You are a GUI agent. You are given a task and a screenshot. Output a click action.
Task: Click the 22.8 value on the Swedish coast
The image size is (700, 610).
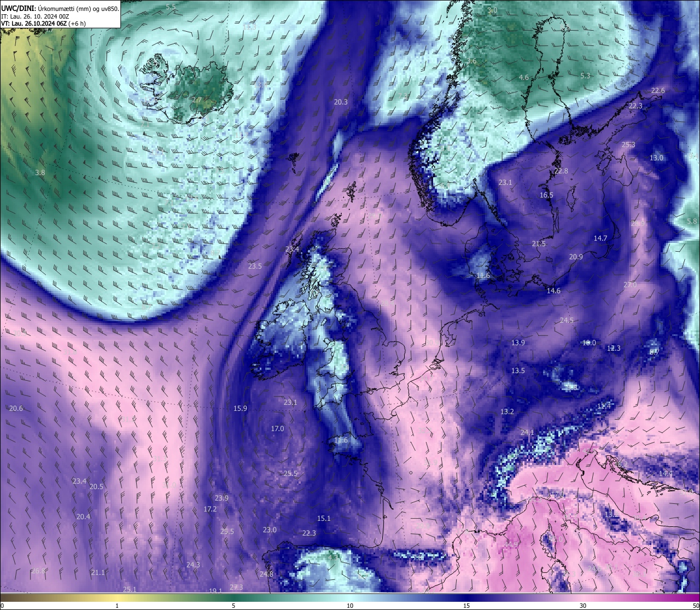pyautogui.click(x=561, y=171)
